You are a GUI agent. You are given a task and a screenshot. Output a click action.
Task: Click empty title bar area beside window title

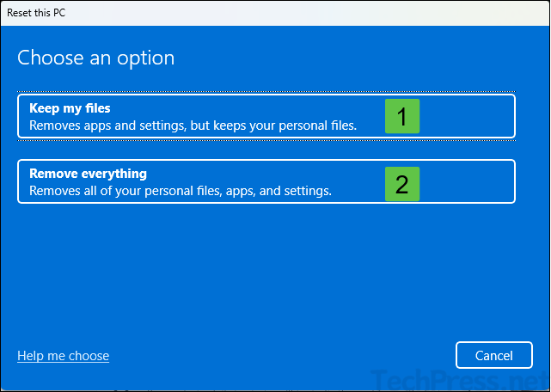click(x=301, y=12)
